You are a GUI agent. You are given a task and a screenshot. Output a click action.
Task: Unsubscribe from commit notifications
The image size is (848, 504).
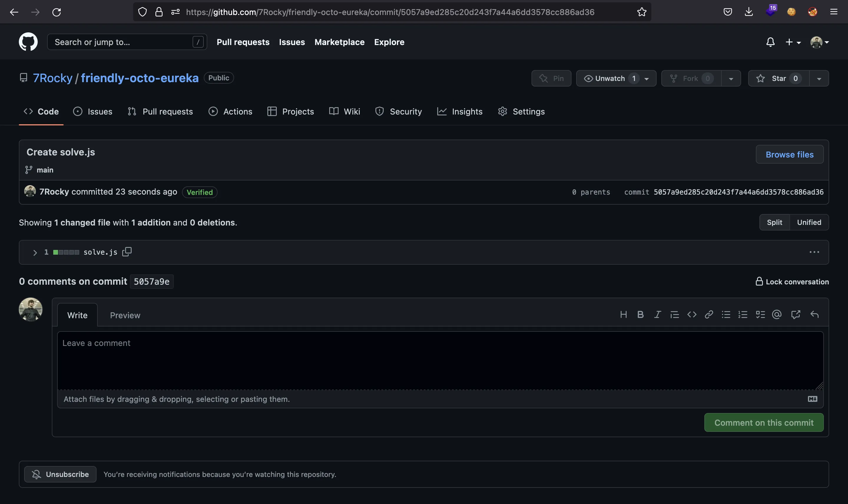(60, 474)
